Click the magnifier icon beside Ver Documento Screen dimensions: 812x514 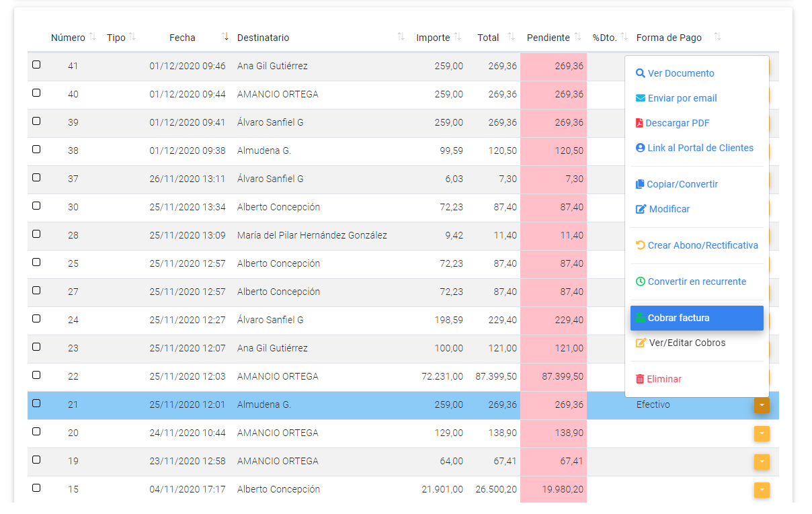[640, 73]
